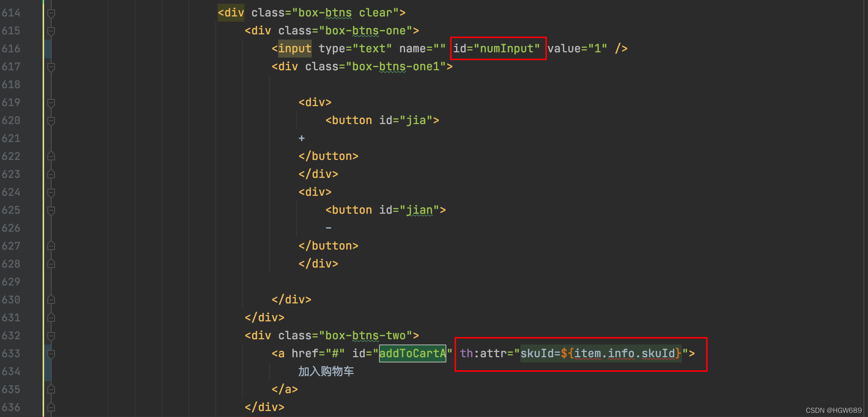Click the fold end marker on line 627
The width and height of the screenshot is (868, 417).
coord(51,246)
